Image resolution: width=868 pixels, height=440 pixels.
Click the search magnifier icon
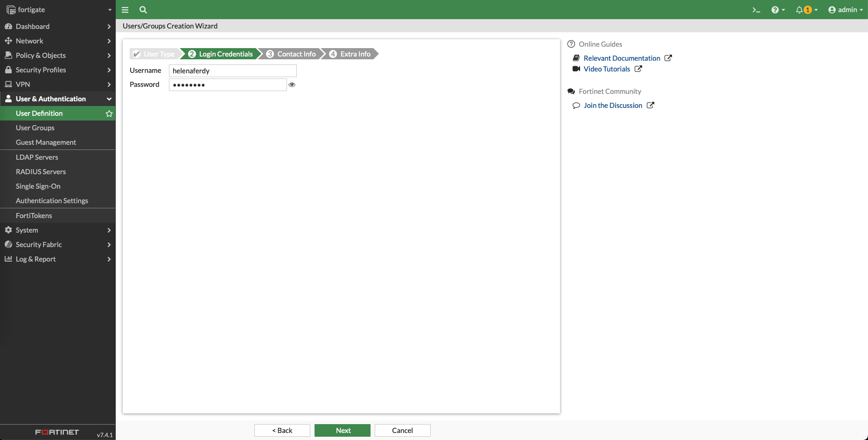[143, 10]
